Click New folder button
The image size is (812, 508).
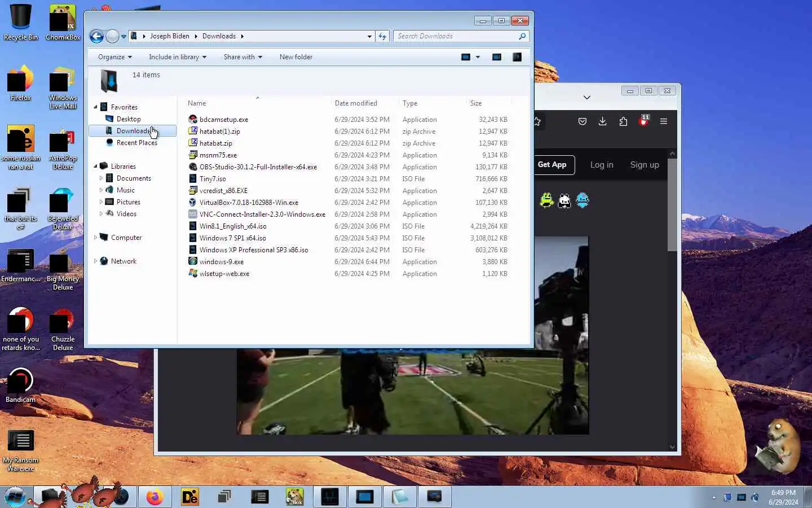pos(296,57)
